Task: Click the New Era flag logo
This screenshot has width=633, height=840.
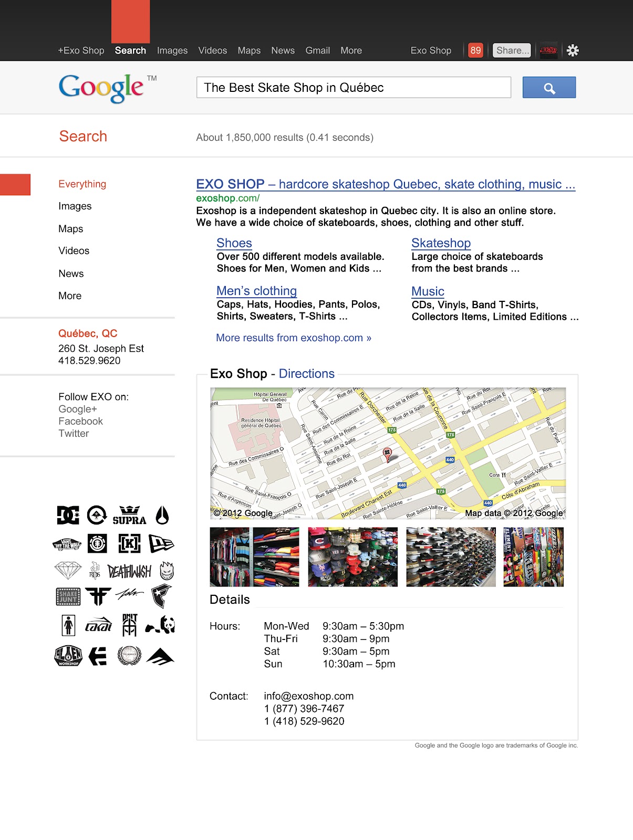Action: (x=161, y=543)
